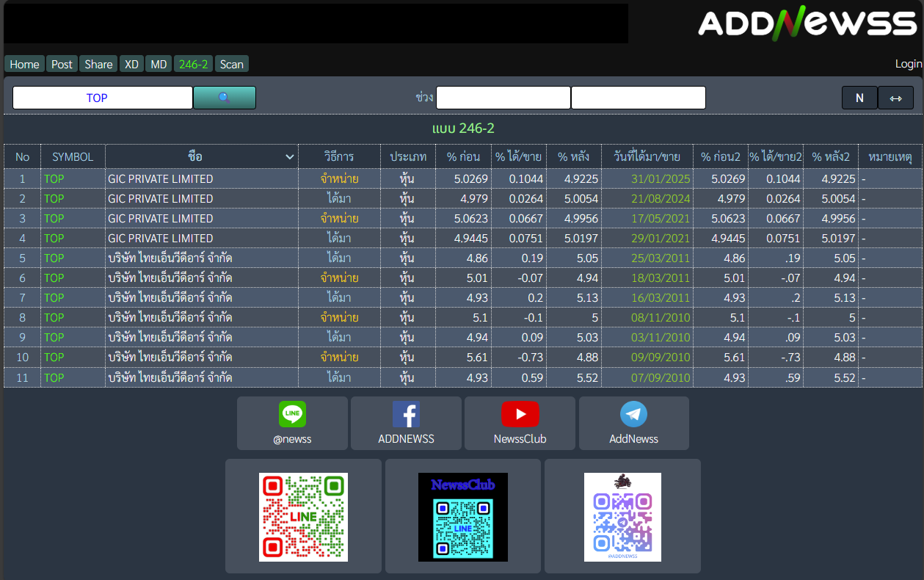Click the 5.0197 value under % หลัง

pyautogui.click(x=581, y=239)
